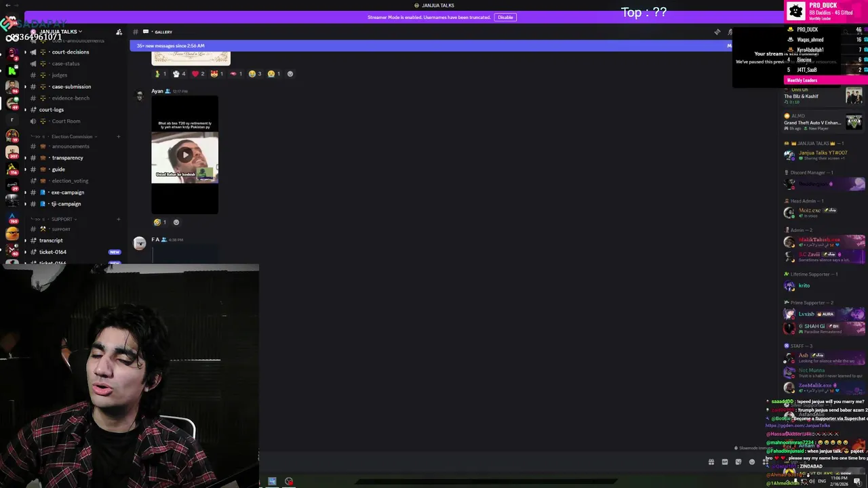Open the server icon showing letter r
Screen dimensions: 868x488
coord(12,119)
